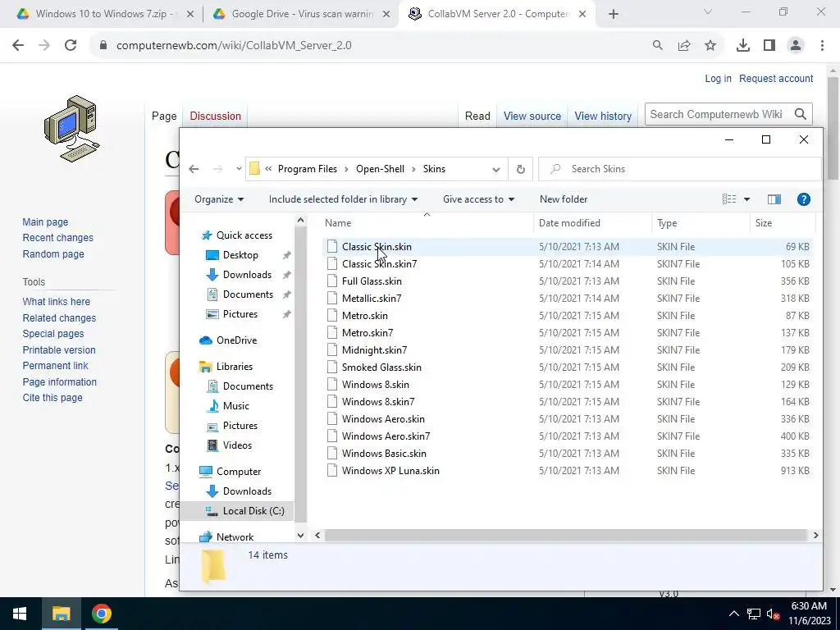This screenshot has height=630, width=840.
Task: Click the horizontal scrollbar in file list
Action: pyautogui.click(x=566, y=535)
